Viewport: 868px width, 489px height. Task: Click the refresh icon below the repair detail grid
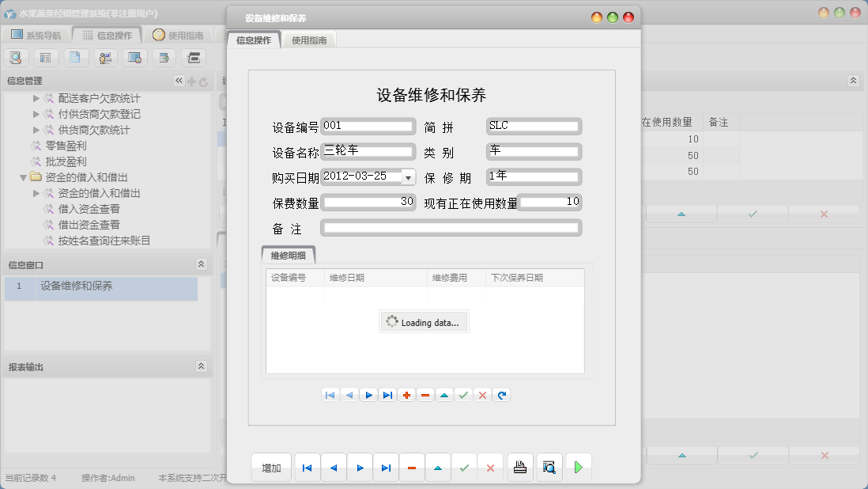click(x=502, y=394)
